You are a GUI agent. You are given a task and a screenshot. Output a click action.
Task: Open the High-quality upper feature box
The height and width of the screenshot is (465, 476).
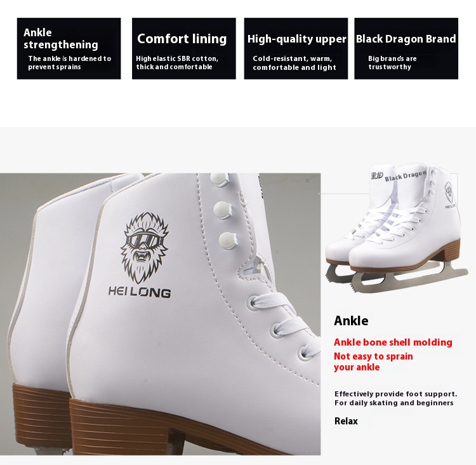point(296,49)
